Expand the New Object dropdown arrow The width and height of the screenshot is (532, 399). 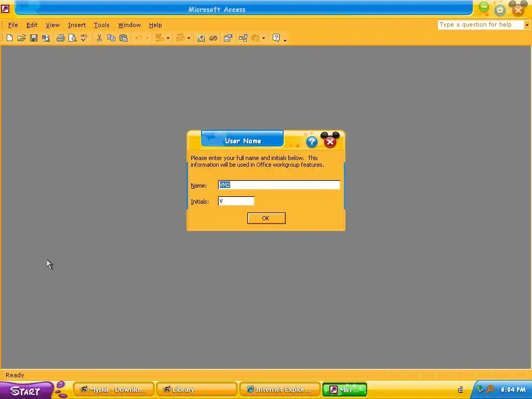coord(263,38)
